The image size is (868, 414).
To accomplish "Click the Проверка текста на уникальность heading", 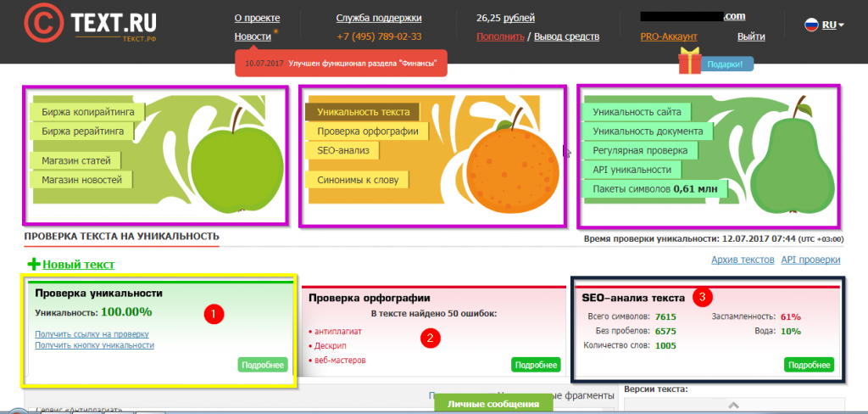I will [x=122, y=236].
